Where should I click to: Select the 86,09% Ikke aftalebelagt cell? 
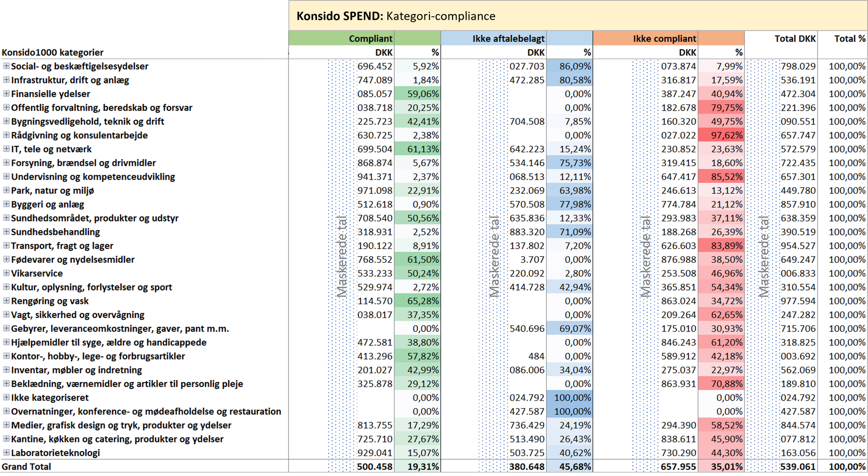click(x=569, y=66)
